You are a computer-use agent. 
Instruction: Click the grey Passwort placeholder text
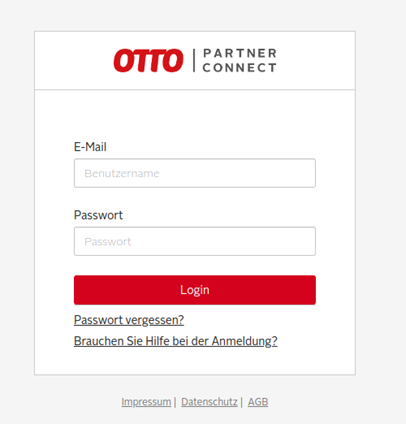[x=108, y=242]
